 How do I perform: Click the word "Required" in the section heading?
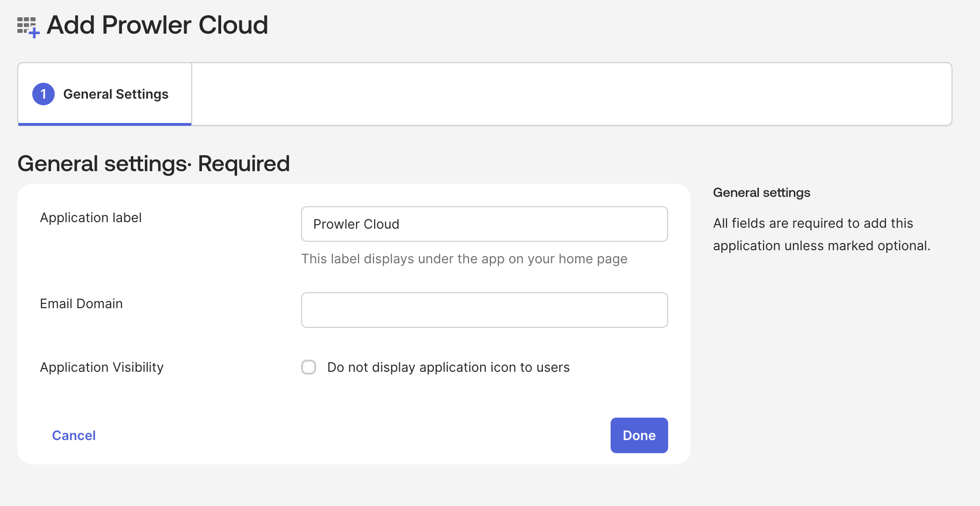244,164
